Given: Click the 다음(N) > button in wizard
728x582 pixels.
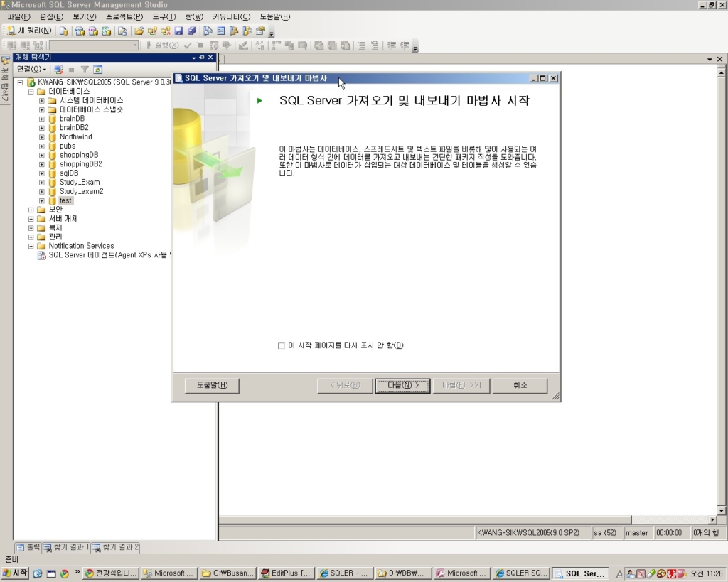Looking at the screenshot, I should tap(402, 385).
